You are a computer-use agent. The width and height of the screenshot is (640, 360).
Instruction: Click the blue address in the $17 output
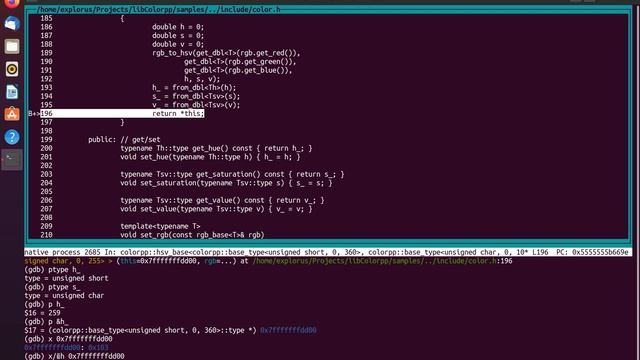point(288,330)
